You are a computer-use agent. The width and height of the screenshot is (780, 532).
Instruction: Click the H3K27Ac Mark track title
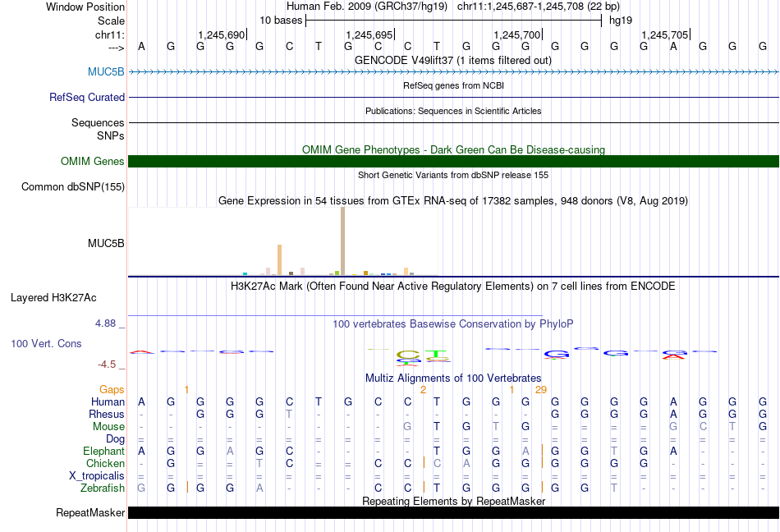point(453,286)
